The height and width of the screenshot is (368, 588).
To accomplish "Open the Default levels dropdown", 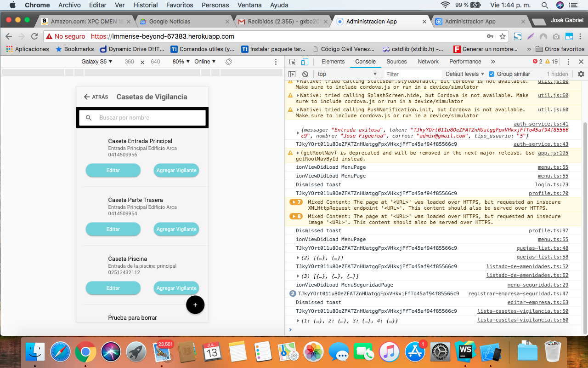I will [465, 74].
